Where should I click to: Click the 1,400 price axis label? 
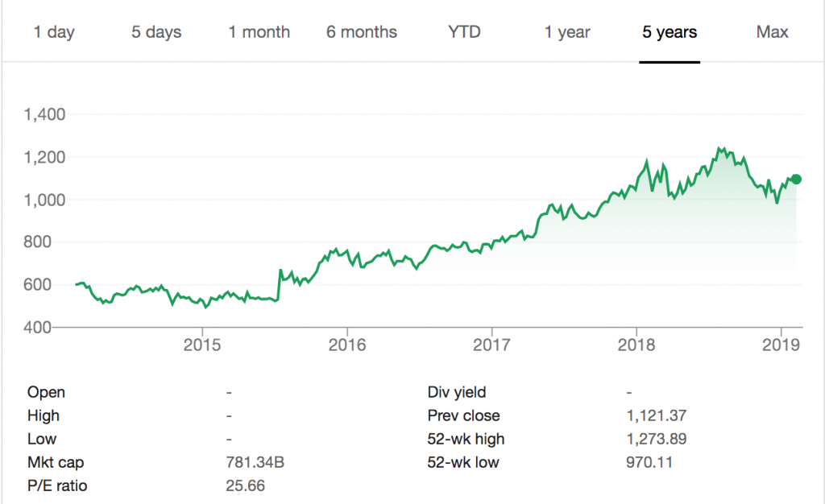46,114
